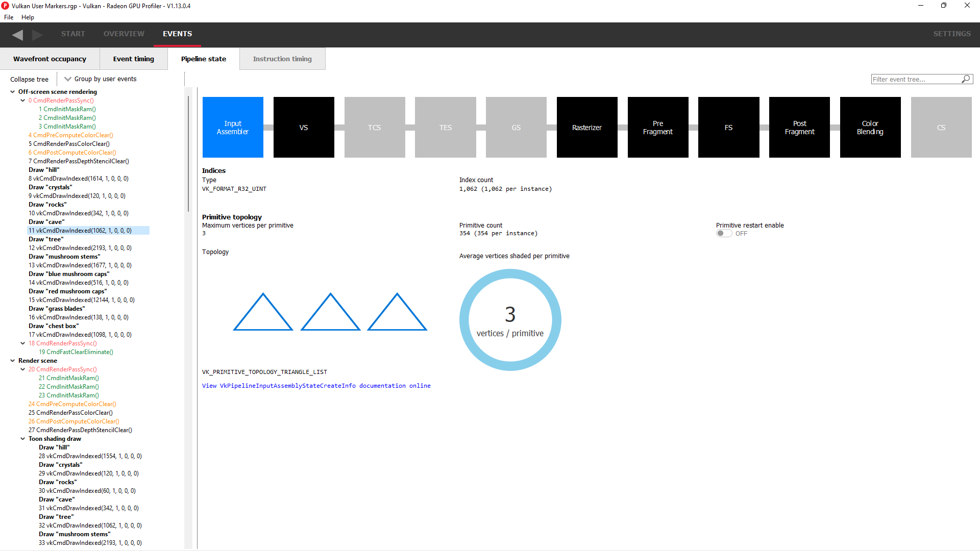
Task: Select the FS pipeline stage block
Action: click(x=728, y=128)
